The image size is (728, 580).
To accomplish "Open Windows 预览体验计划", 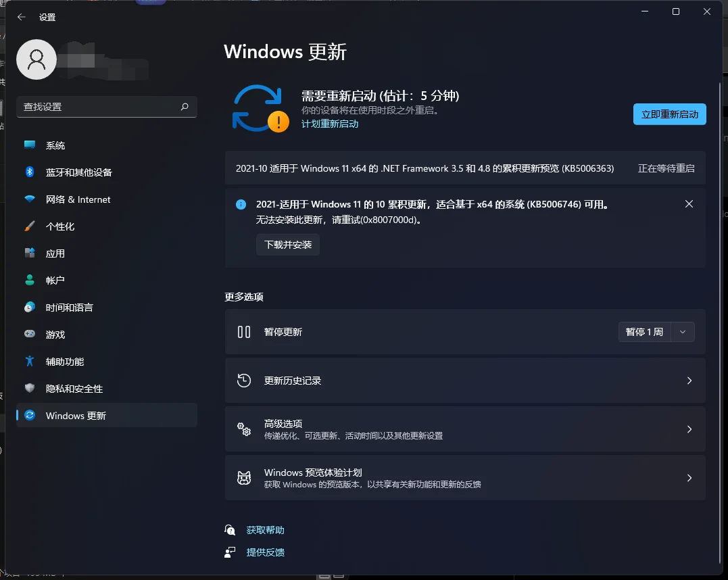I will point(465,478).
